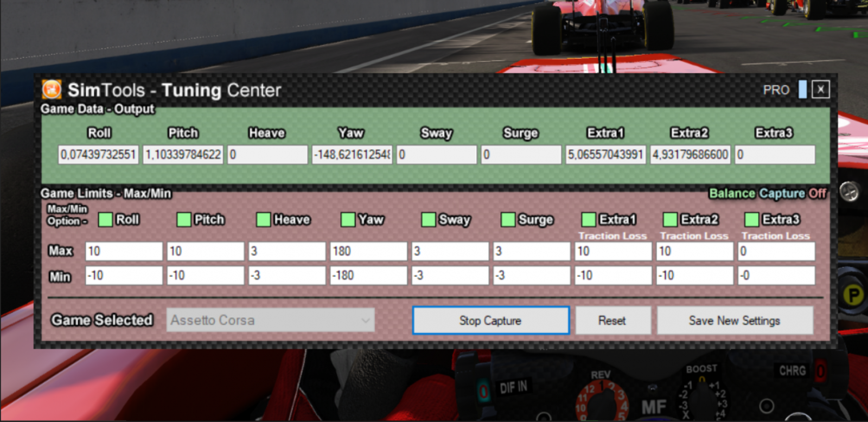
Task: Click the Extra3 Max field showing 0
Action: tap(776, 251)
